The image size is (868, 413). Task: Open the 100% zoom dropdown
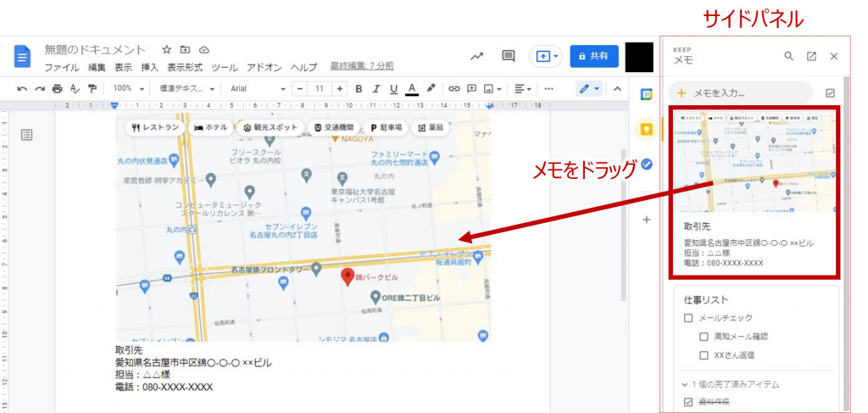(x=128, y=88)
